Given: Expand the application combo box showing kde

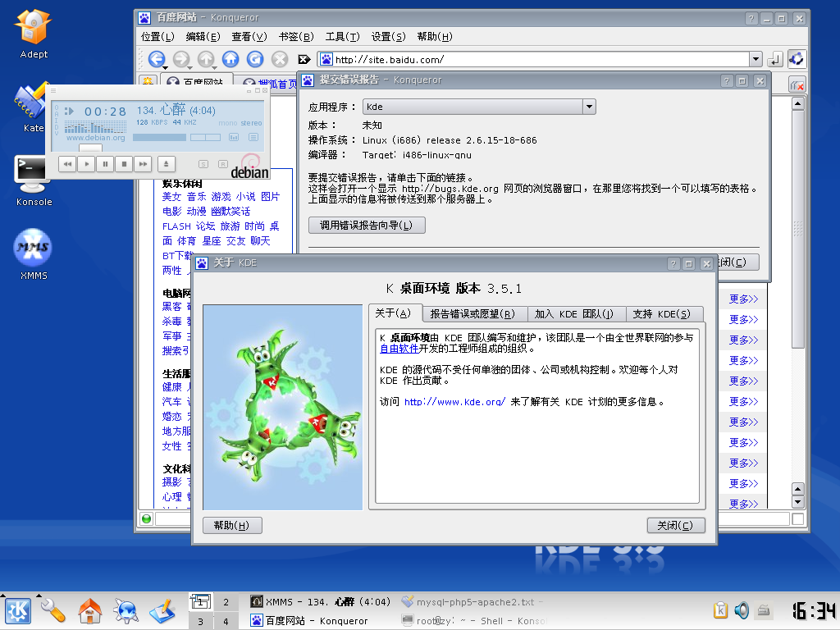Looking at the screenshot, I should [x=589, y=107].
